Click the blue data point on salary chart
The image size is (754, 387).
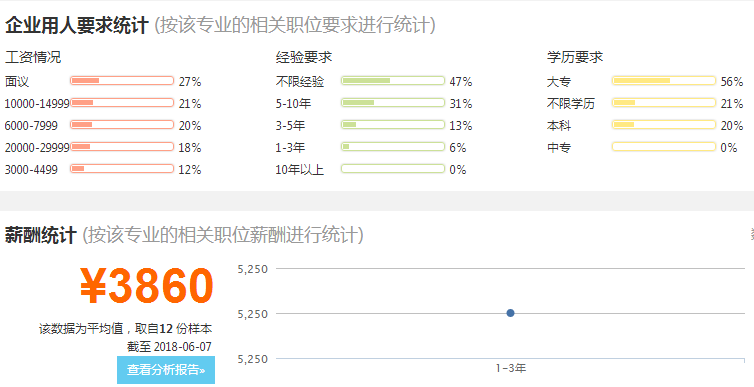511,313
